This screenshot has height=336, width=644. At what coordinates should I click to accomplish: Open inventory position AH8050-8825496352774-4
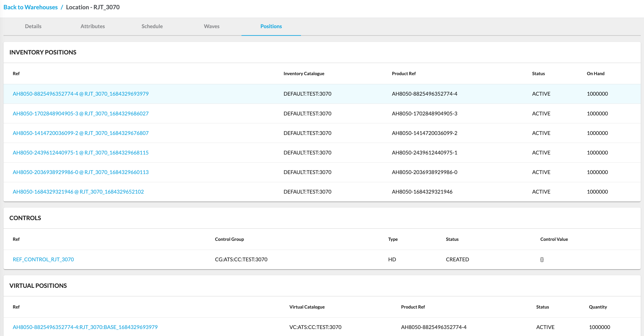82,94
